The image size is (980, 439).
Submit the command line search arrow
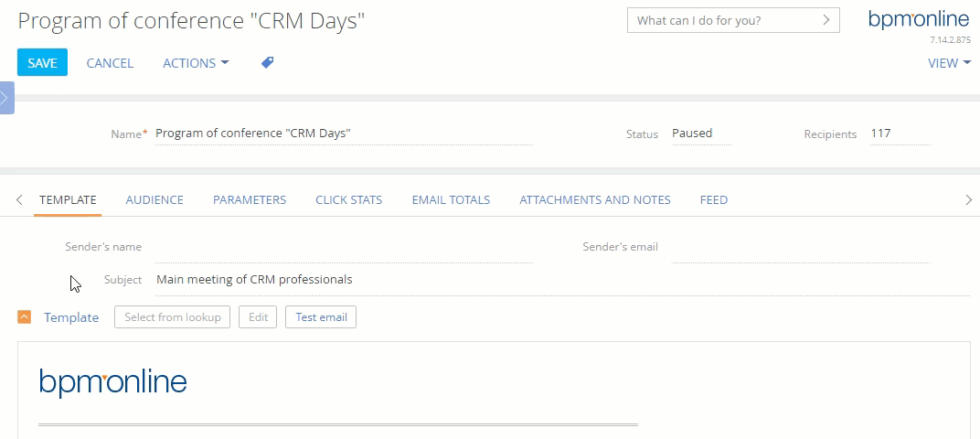[826, 20]
